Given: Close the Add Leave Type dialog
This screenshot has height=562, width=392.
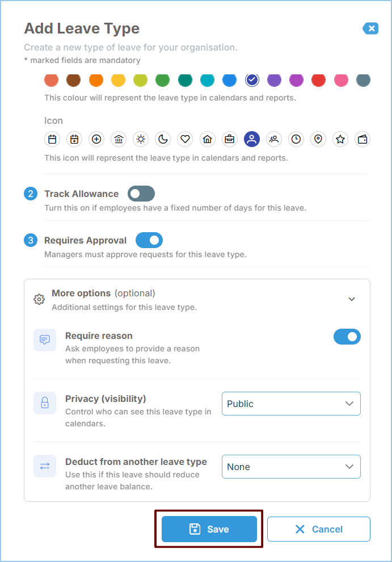Looking at the screenshot, I should tap(371, 28).
